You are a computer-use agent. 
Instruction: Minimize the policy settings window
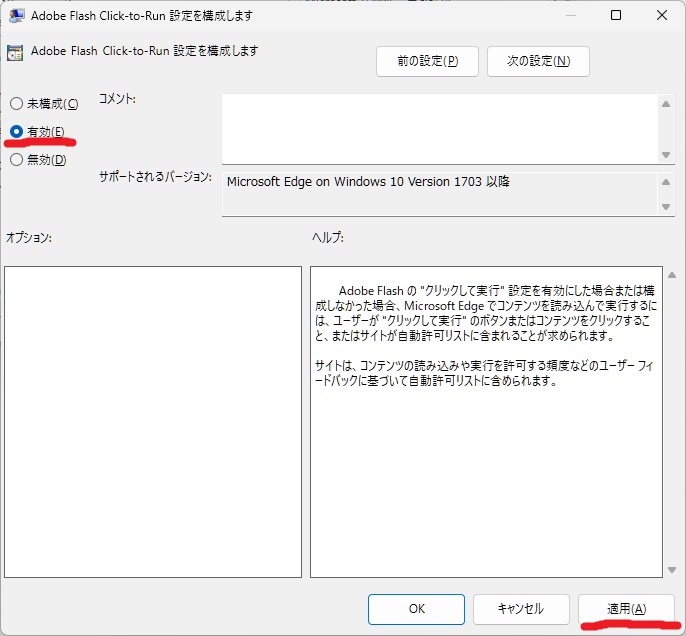570,16
